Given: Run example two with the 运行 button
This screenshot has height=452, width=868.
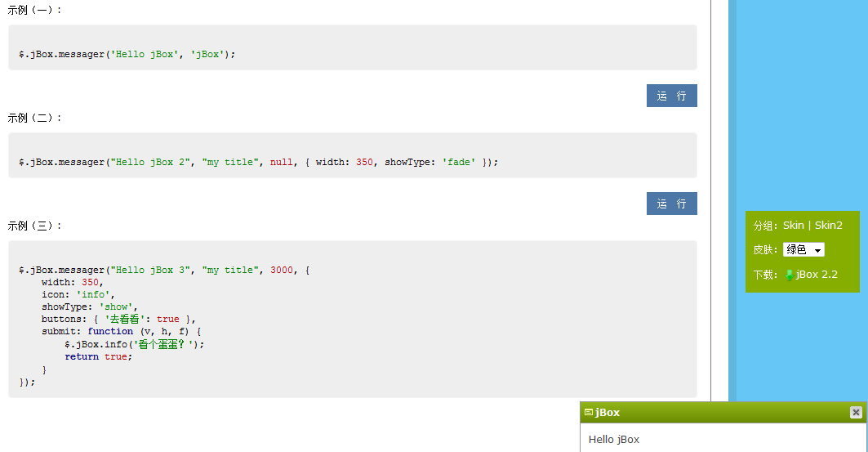Looking at the screenshot, I should click(671, 204).
